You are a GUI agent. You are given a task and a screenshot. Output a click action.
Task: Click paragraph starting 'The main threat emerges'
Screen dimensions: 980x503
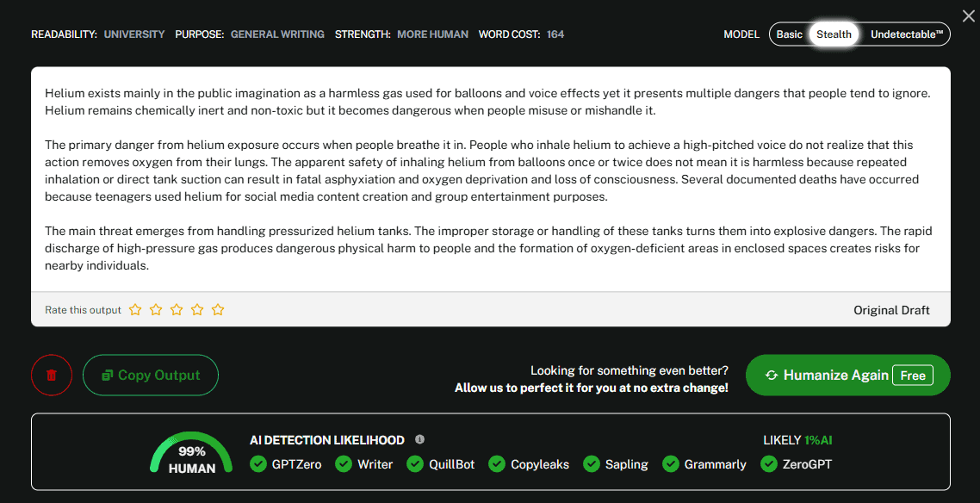[x=488, y=248]
